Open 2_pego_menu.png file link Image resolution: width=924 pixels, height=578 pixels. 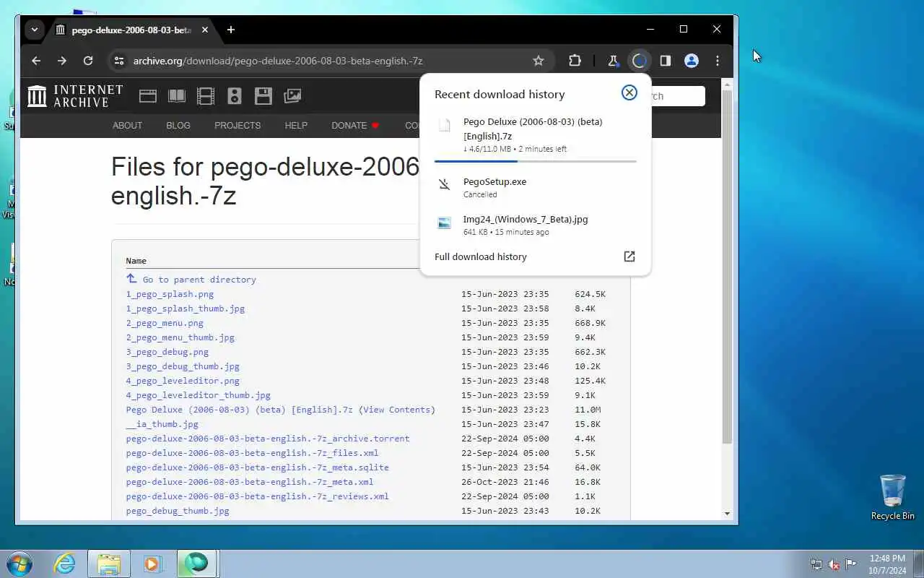165,323
